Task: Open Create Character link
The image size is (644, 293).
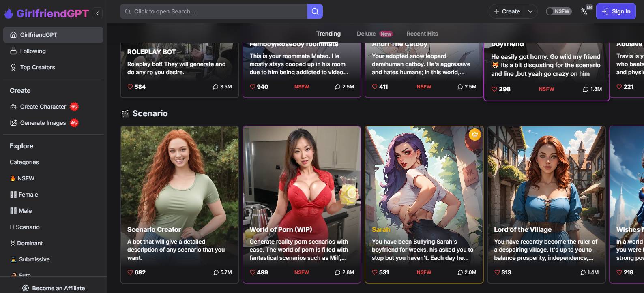Action: click(53, 107)
